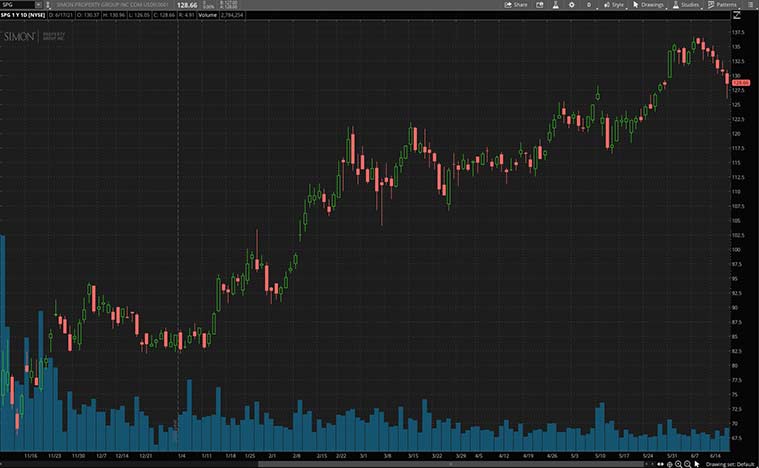Click the flask icon beside the gear

tap(556, 5)
